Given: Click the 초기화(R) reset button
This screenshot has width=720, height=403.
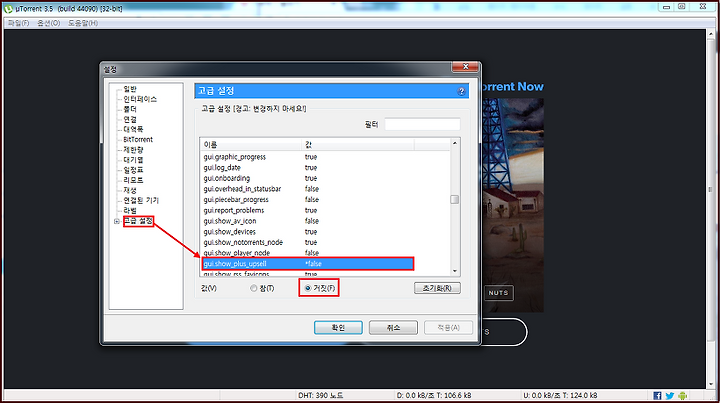Looking at the screenshot, I should [x=437, y=288].
